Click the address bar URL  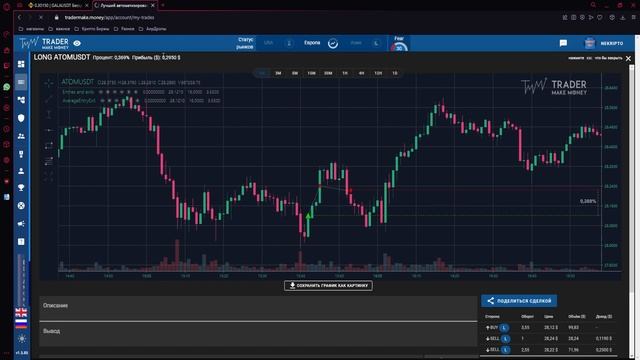[109, 18]
